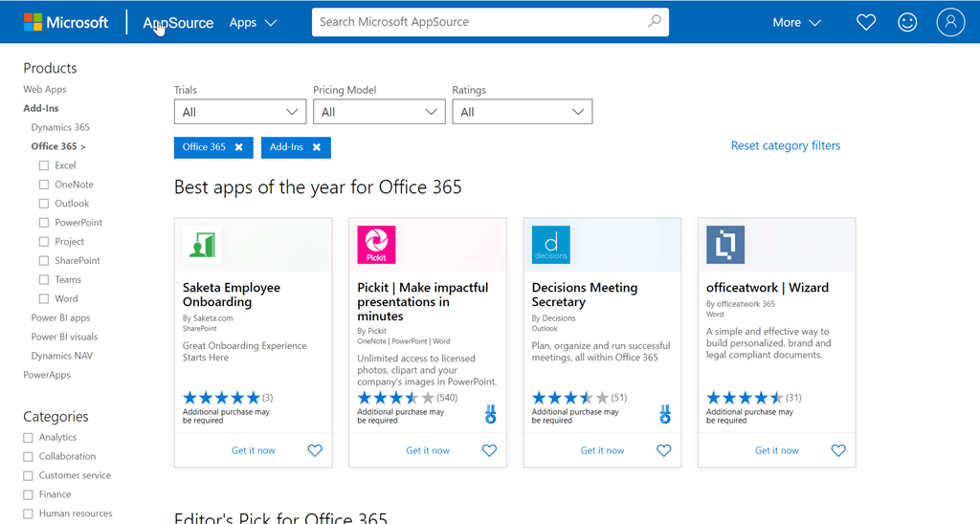Favorite the Decisions Meeting Secretary app
Image resolution: width=980 pixels, height=524 pixels.
664,450
